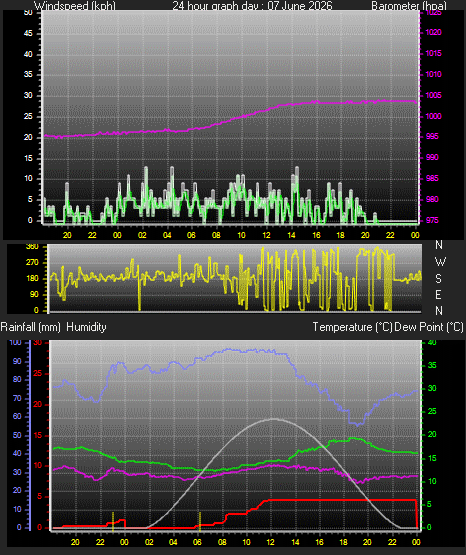Click the Humidity label
Screen dimensions: 466x555
click(x=86, y=327)
